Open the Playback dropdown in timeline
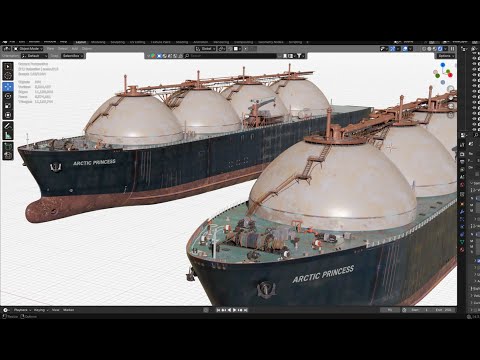The image size is (480, 360). [22, 310]
